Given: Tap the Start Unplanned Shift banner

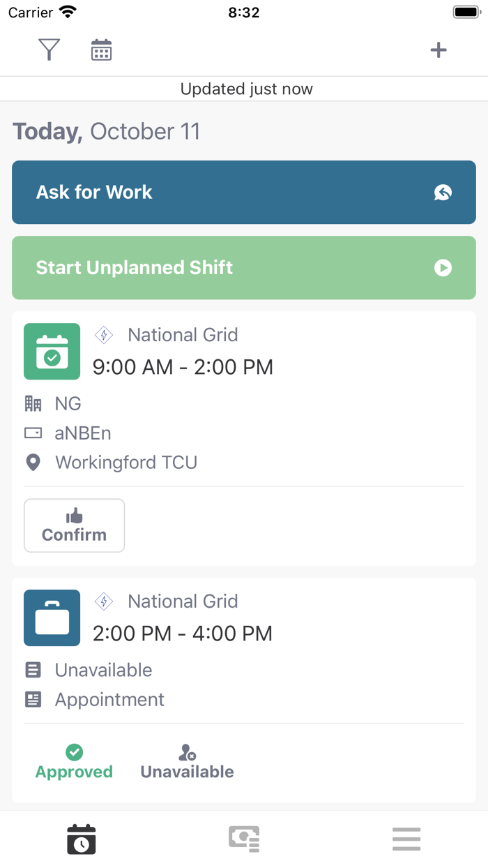Looking at the screenshot, I should 243,267.
